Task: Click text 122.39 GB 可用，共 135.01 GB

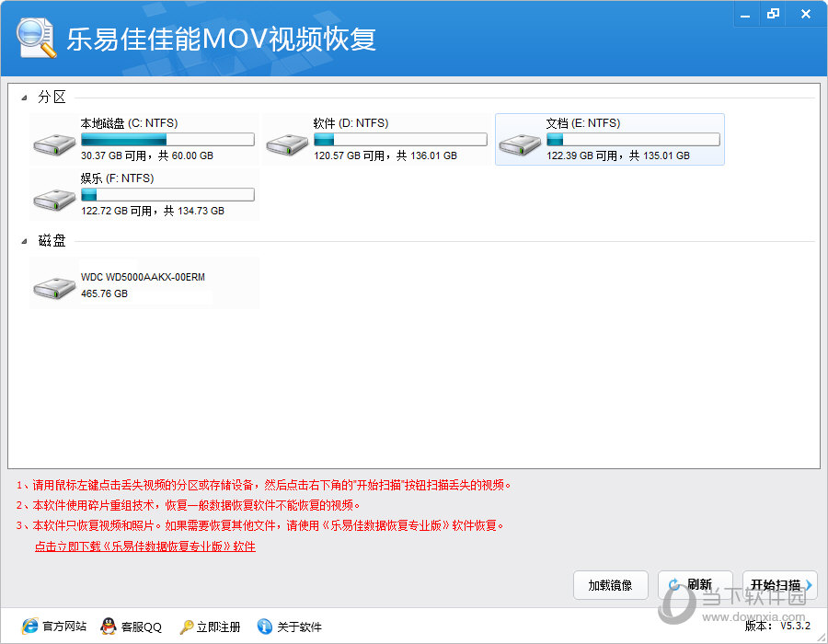Action: (x=618, y=155)
